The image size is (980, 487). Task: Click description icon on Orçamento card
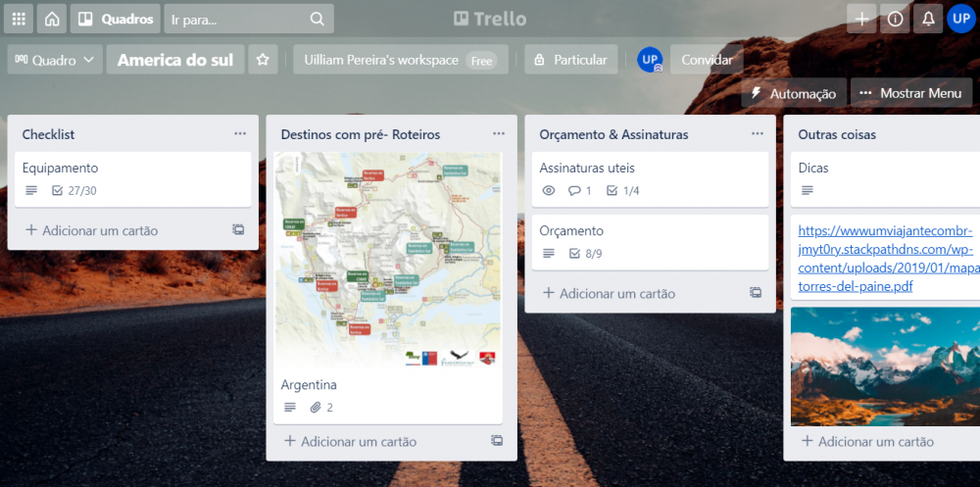click(549, 254)
